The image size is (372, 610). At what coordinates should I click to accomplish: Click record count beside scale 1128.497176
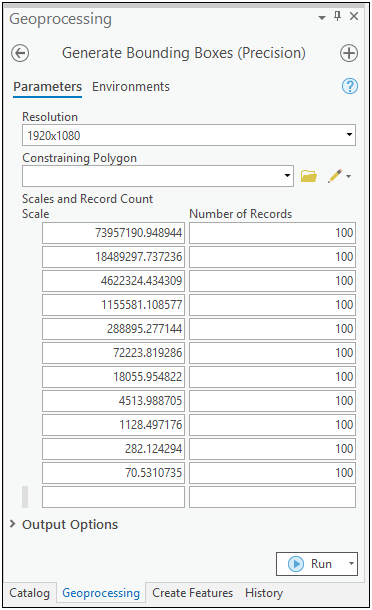(272, 425)
